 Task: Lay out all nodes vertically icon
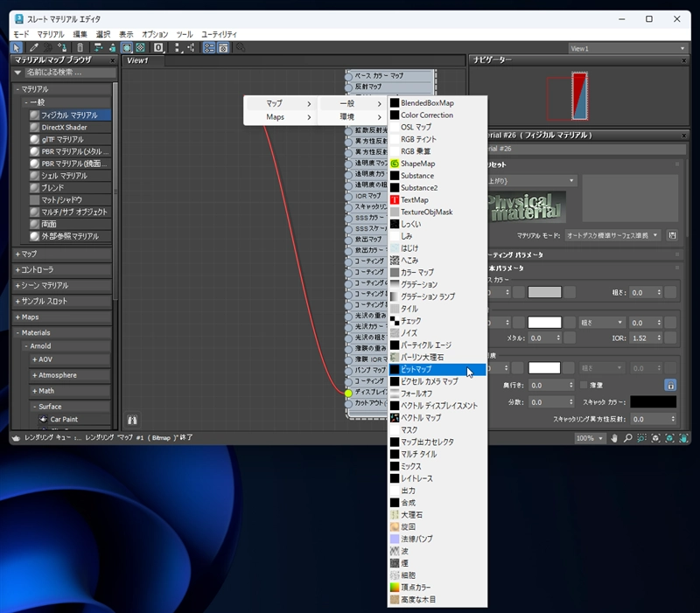tap(178, 48)
